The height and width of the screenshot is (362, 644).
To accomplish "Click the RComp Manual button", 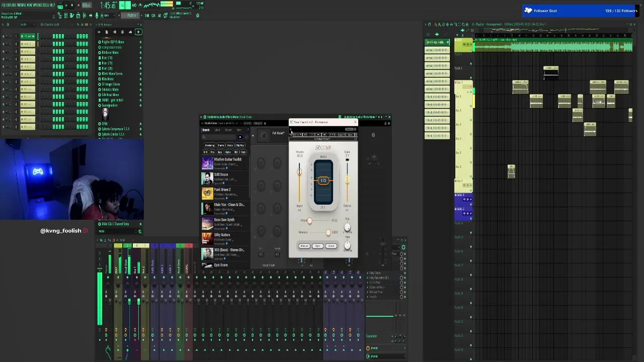I will [304, 246].
